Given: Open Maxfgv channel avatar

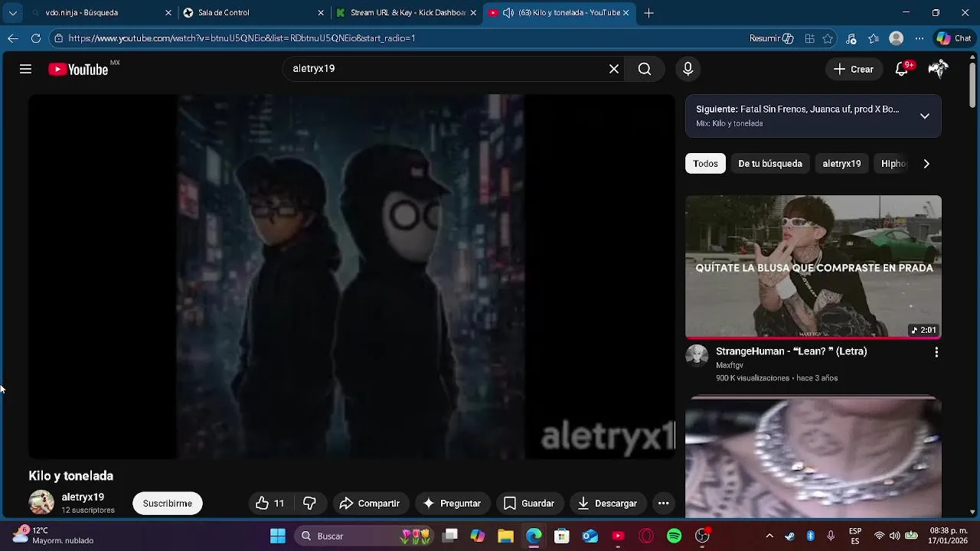Looking at the screenshot, I should [697, 356].
